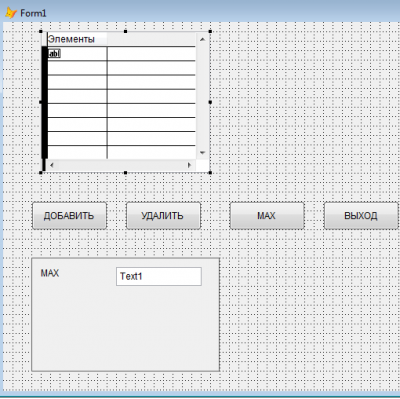Viewport: 400px width, 399px height.
Task: Click the grid's scroll up arrow
Action: pos(202,39)
